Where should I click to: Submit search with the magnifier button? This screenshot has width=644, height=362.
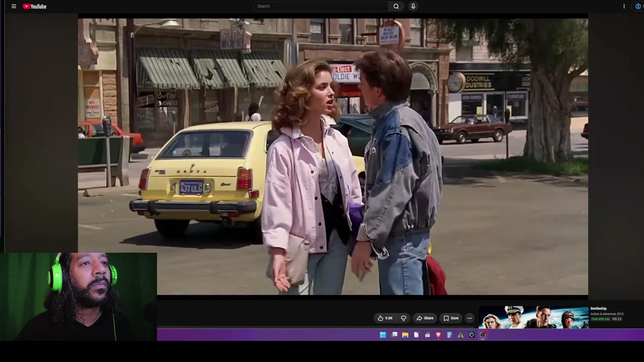click(396, 6)
